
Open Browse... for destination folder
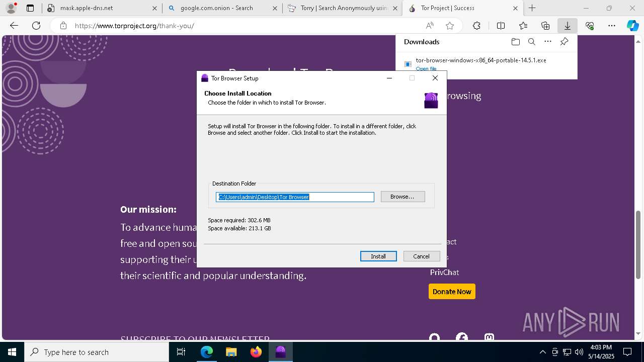(403, 197)
